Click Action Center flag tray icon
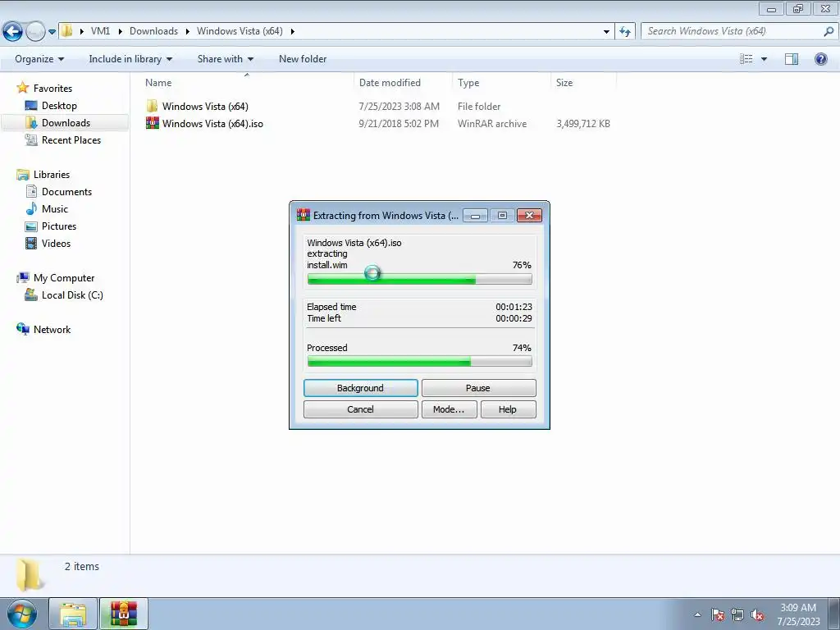This screenshot has width=840, height=630. pyautogui.click(x=718, y=614)
